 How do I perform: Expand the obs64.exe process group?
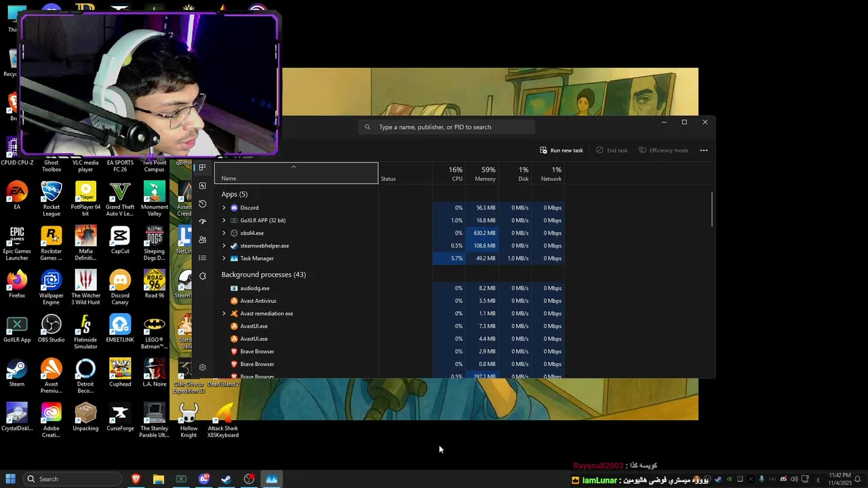pos(224,233)
